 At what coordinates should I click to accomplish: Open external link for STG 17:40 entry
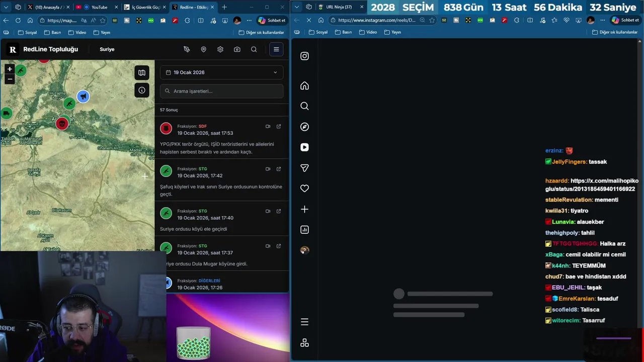point(279,211)
